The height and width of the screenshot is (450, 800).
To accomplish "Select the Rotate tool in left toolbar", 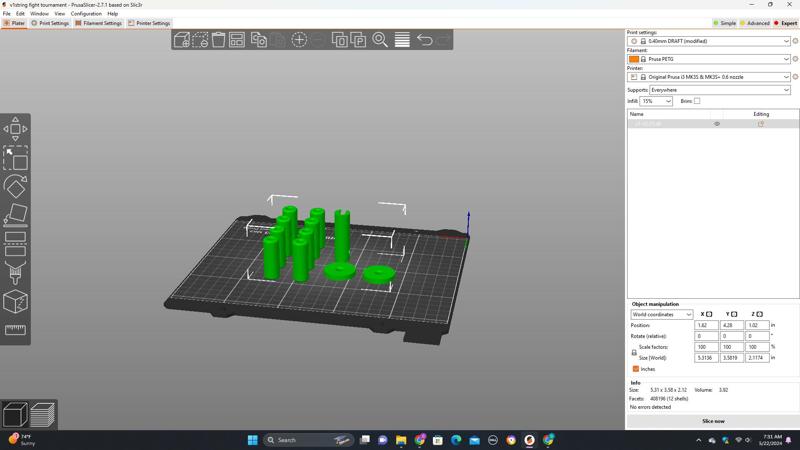I will [15, 186].
